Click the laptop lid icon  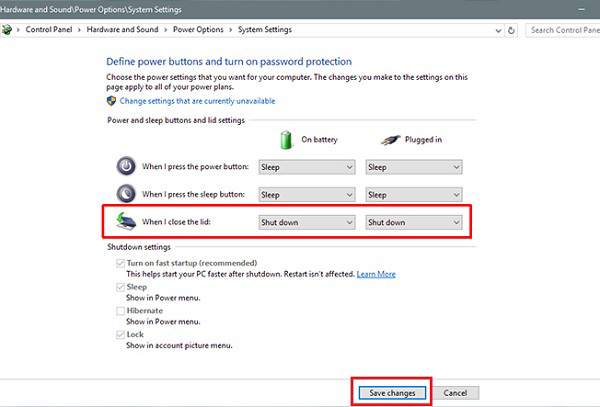126,221
